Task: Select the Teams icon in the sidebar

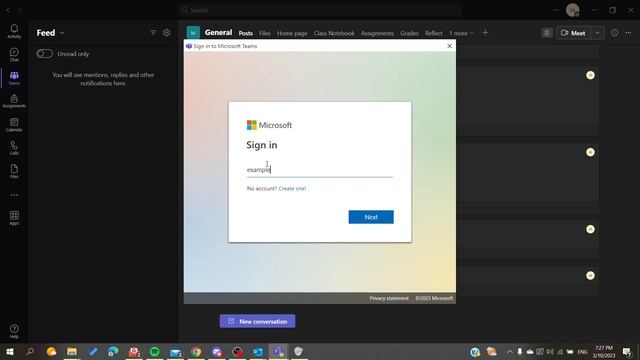Action: (14, 78)
